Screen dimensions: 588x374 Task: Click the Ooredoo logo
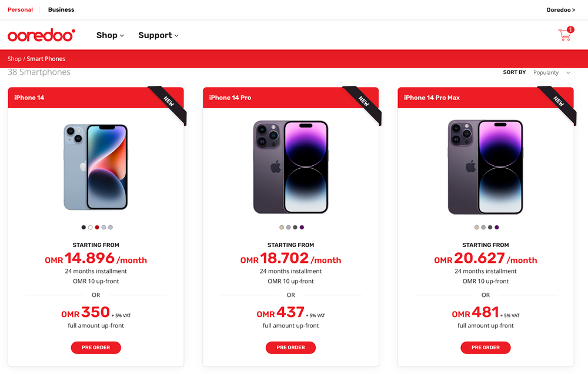tap(41, 35)
